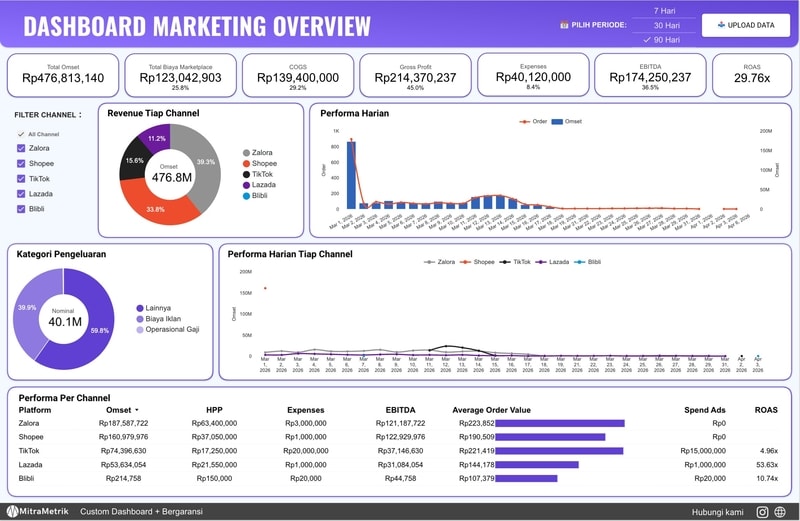This screenshot has width=800, height=521.
Task: Select the 7 Hari period option
Action: point(665,10)
